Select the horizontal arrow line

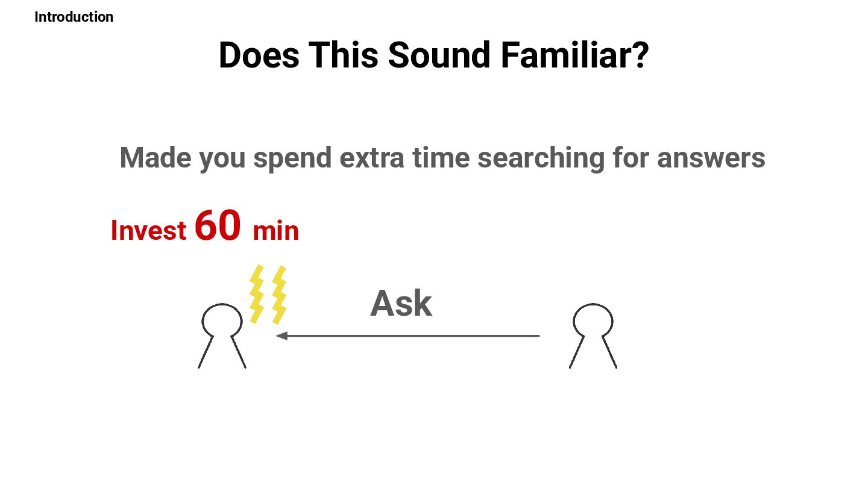407,336
